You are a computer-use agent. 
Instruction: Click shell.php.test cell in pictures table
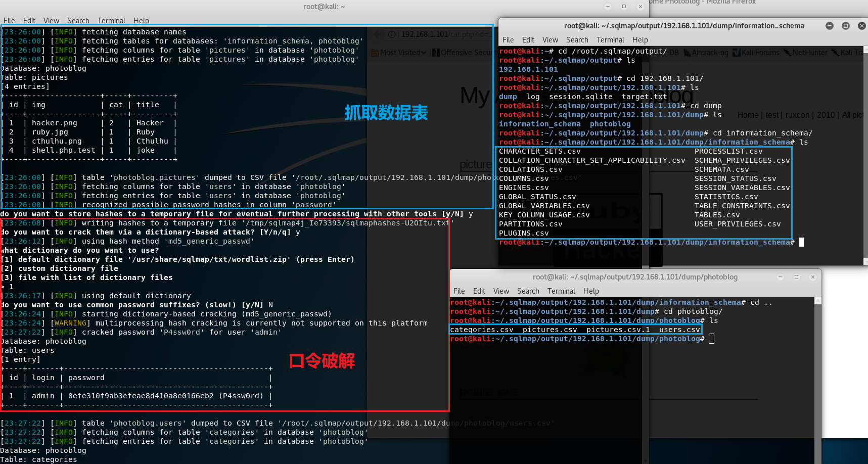tap(63, 150)
